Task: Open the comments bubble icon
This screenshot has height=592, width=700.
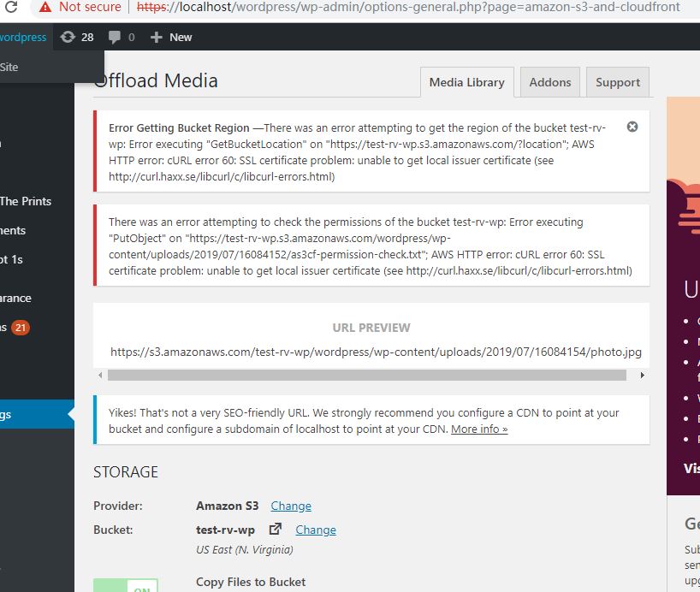Action: pos(115,37)
